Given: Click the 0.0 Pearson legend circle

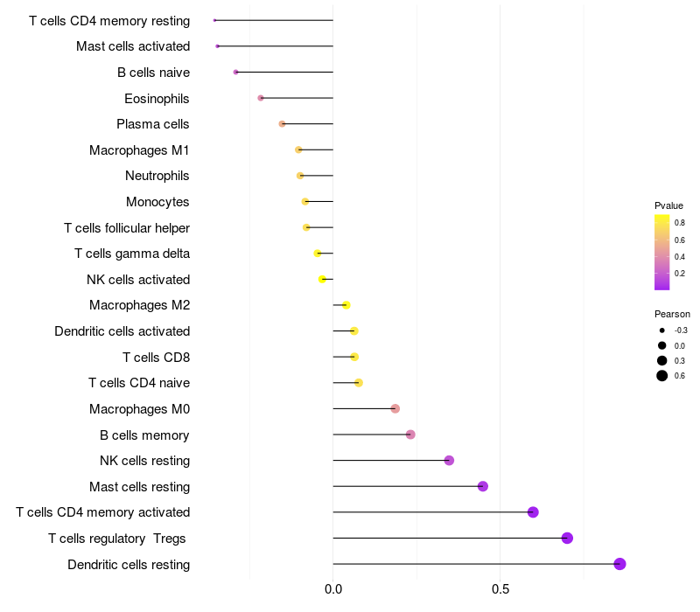Looking at the screenshot, I should (x=662, y=345).
